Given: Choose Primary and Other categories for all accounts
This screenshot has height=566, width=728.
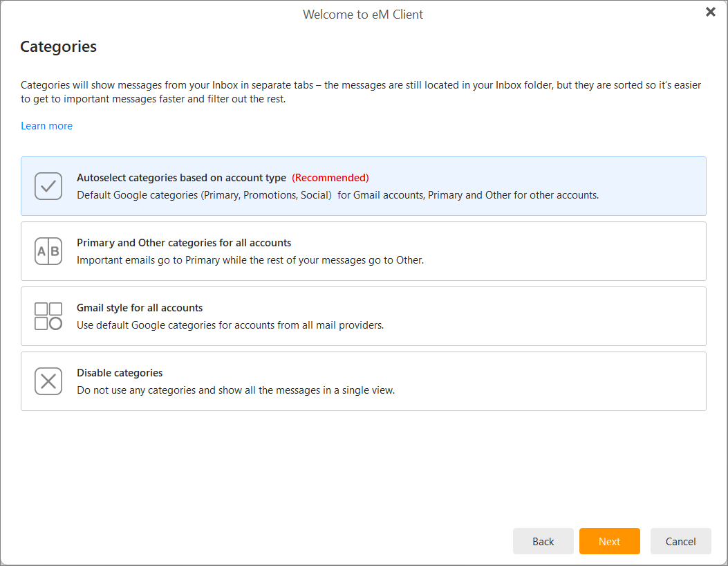Looking at the screenshot, I should tap(184, 243).
